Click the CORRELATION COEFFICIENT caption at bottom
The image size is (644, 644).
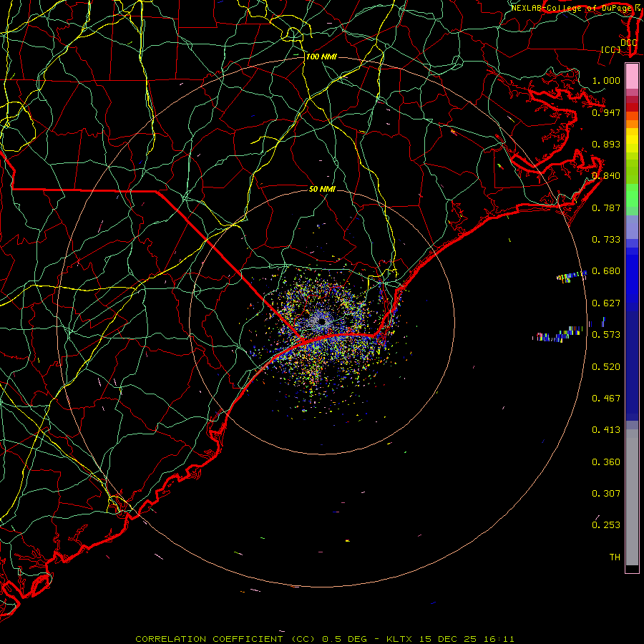[x=325, y=639]
